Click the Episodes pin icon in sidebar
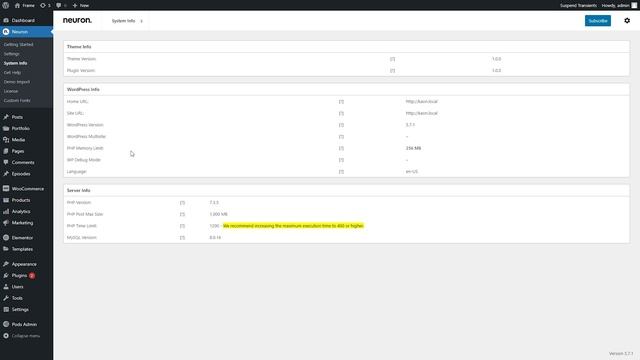This screenshot has height=360, width=640. pyautogui.click(x=6, y=174)
